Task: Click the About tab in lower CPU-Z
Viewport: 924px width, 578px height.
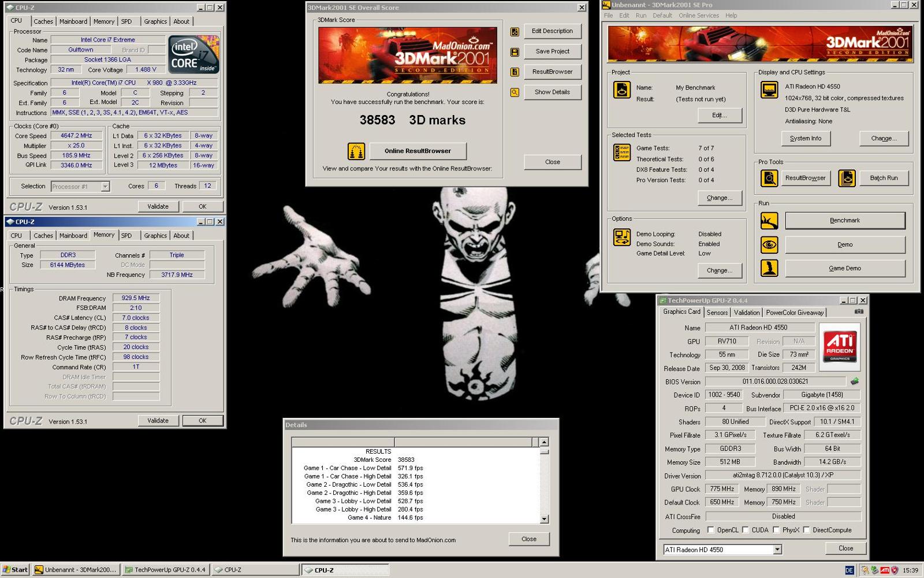Action: [181, 236]
